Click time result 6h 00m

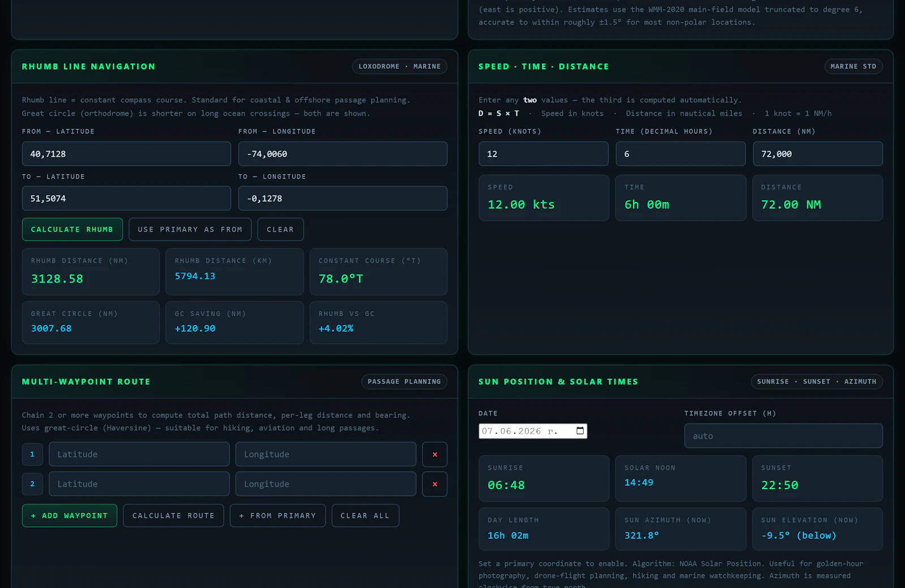[x=647, y=205]
